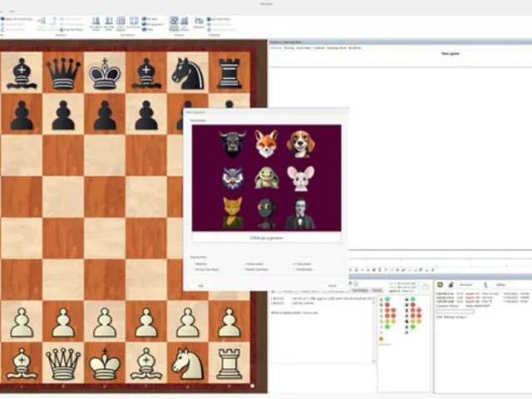Click the cloud icon in the engine panel
The height and width of the screenshot is (399, 532).
coord(425,287)
